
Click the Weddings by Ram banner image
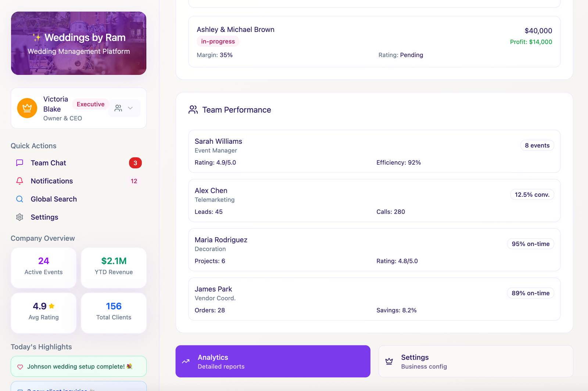tap(79, 43)
